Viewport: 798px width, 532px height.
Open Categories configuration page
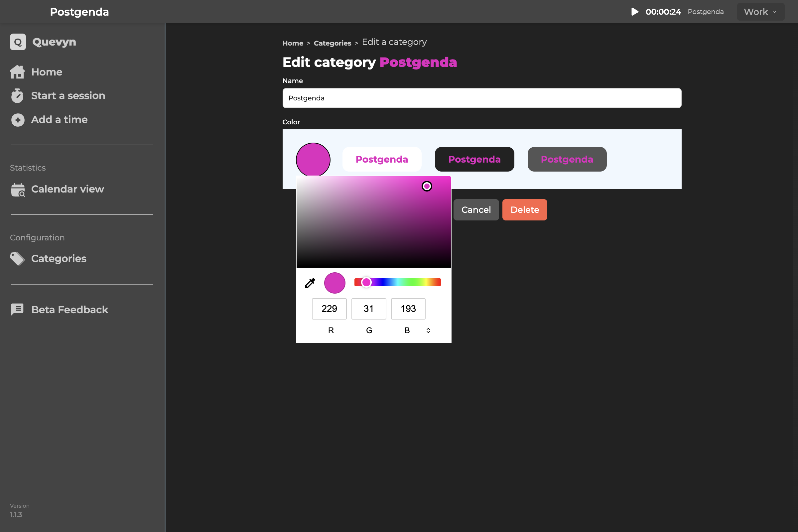tap(59, 259)
